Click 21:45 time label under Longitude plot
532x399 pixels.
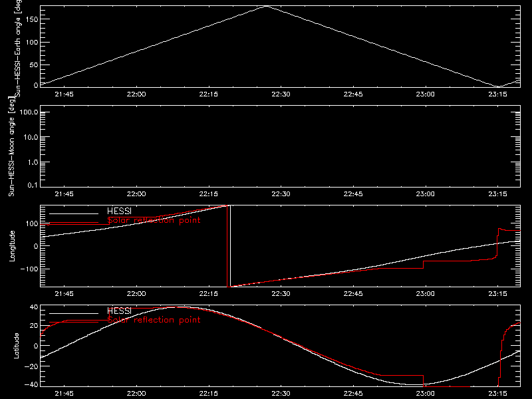coord(64,294)
